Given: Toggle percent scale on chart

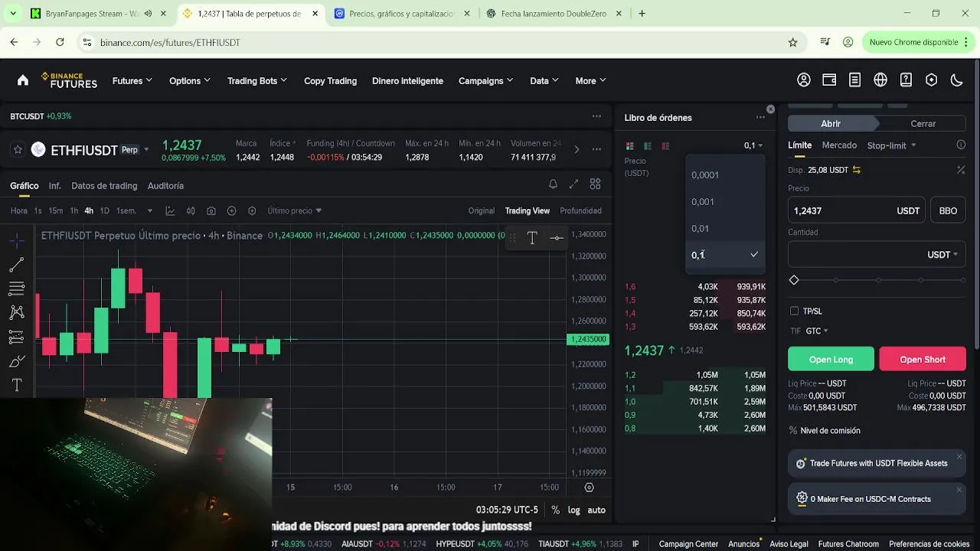Looking at the screenshot, I should [x=555, y=510].
